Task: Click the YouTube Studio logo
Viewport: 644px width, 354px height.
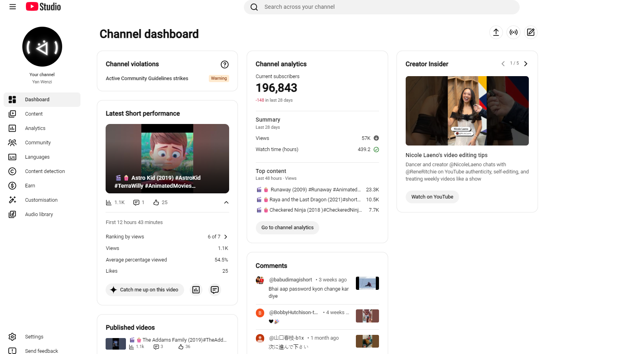Action: 43,7
